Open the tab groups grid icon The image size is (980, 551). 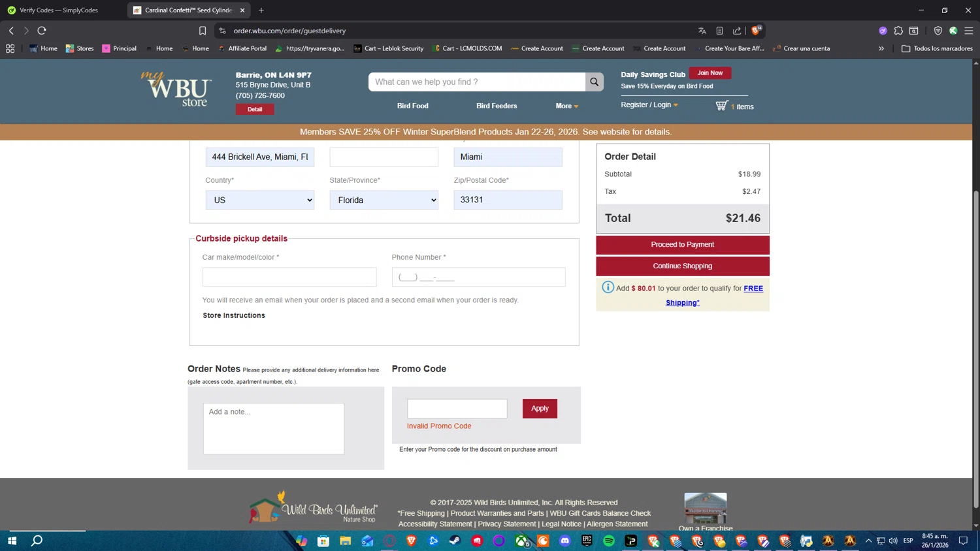(10, 48)
